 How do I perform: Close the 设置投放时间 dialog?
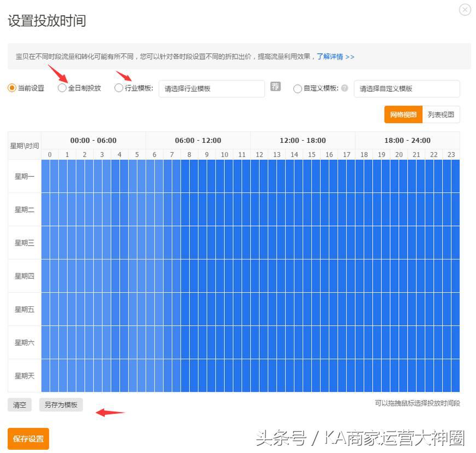pos(465,9)
